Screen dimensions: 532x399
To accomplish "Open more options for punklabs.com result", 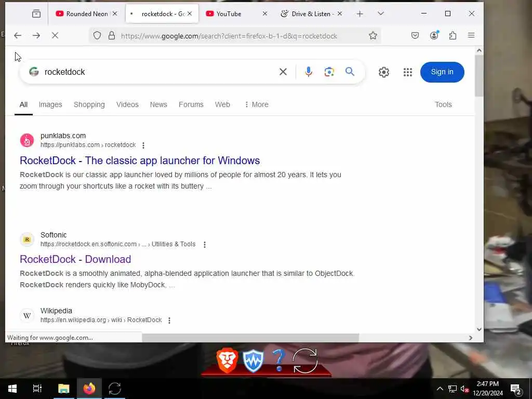I will coord(143,145).
